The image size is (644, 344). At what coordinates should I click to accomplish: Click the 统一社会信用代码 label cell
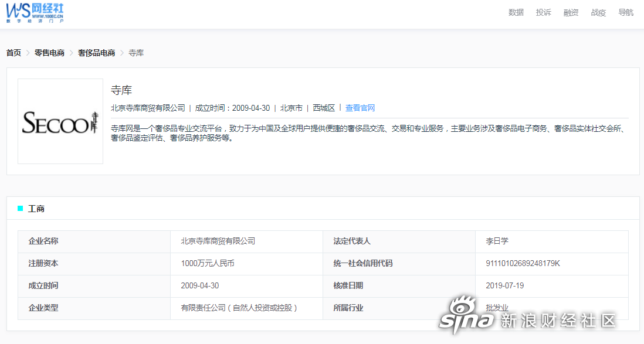[399, 264]
